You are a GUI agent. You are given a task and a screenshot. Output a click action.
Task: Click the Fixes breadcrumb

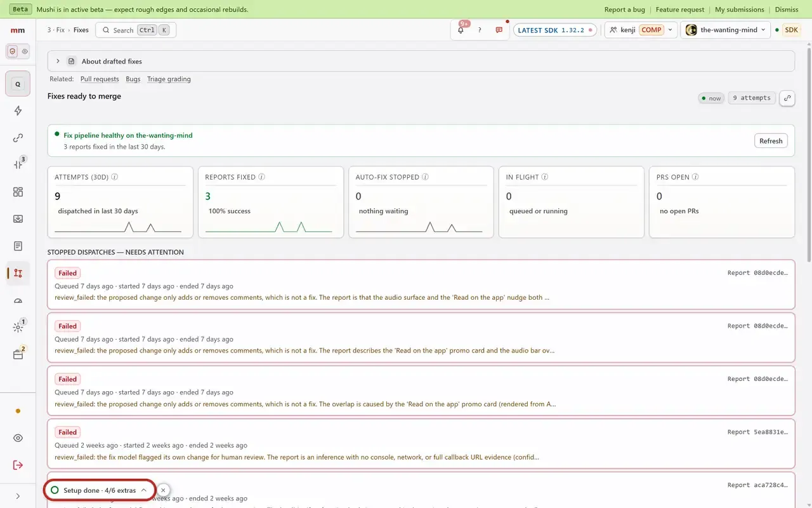81,30
